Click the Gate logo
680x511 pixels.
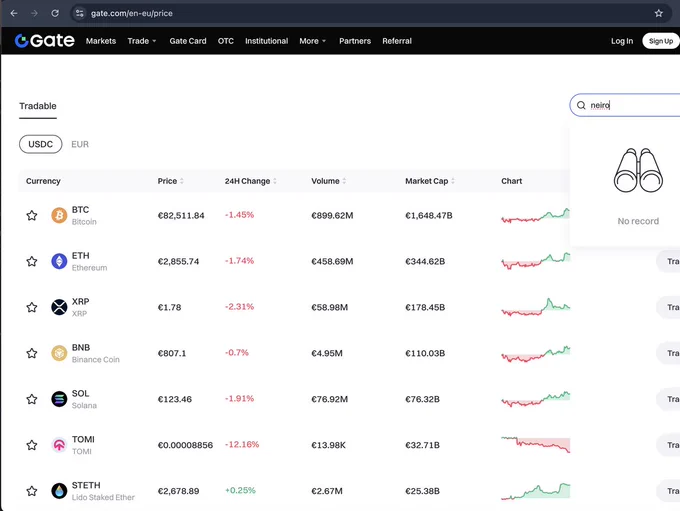44,41
